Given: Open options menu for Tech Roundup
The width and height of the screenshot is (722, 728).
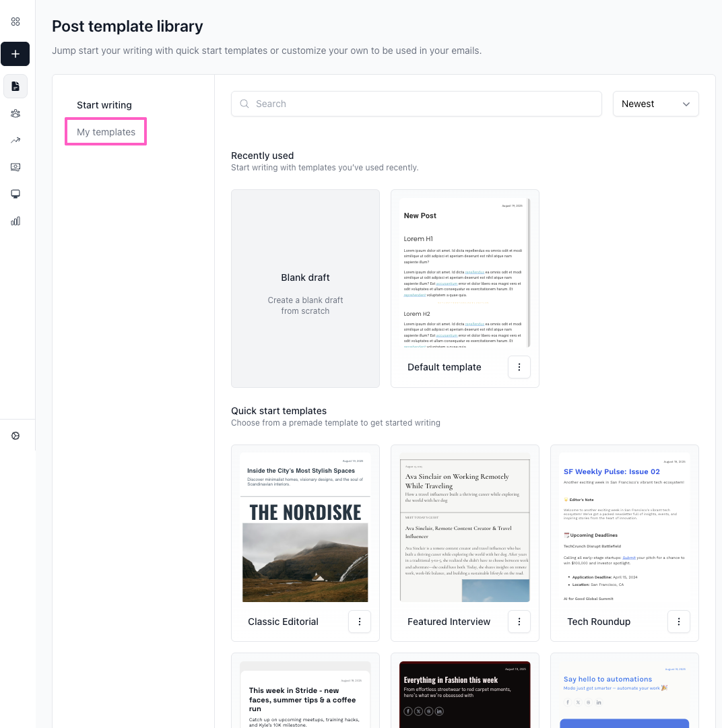Looking at the screenshot, I should (678, 622).
